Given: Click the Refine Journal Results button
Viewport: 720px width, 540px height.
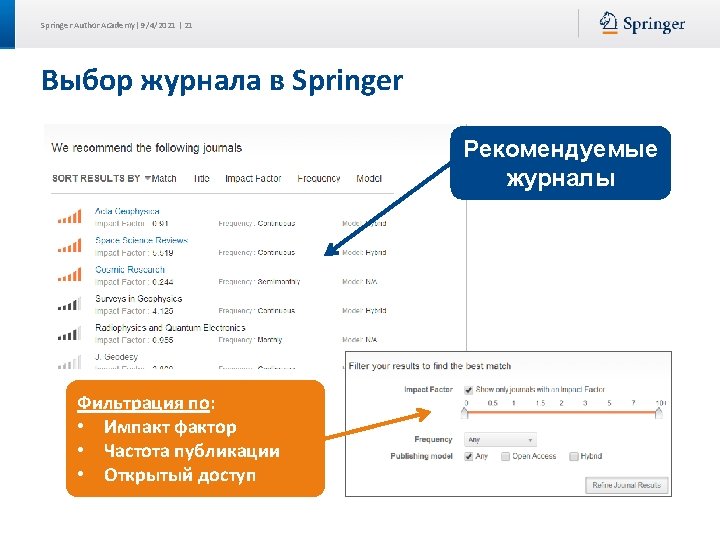Looking at the screenshot, I should click(626, 485).
